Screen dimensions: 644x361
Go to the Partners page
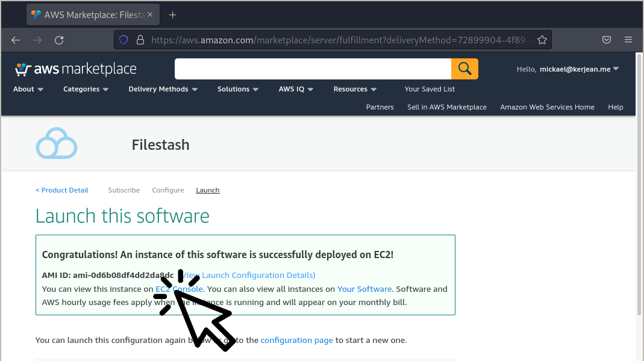380,107
